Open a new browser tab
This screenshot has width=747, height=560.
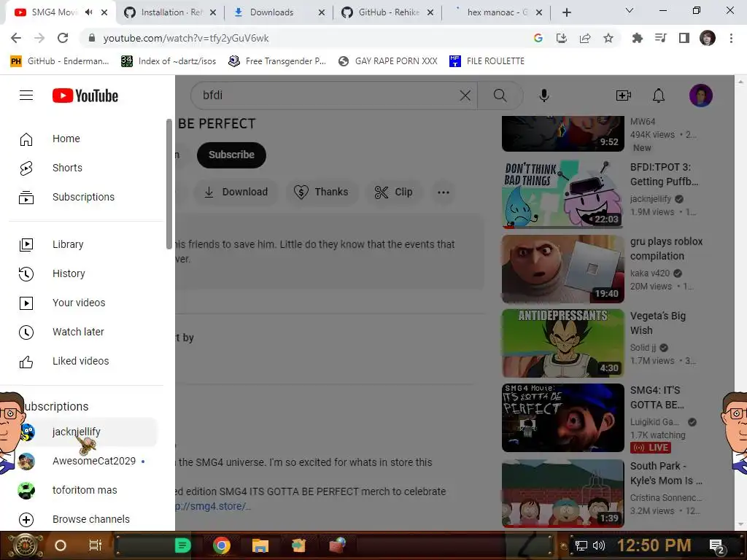(x=566, y=13)
